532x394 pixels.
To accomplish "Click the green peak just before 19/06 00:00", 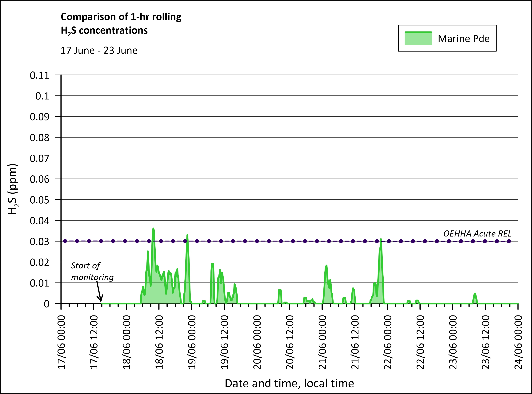I will [x=187, y=236].
